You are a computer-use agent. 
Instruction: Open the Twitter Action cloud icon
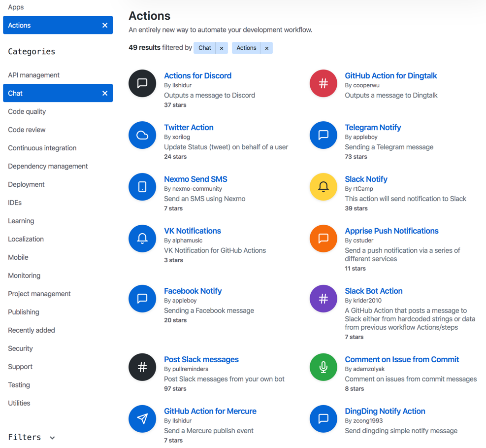pos(142,135)
